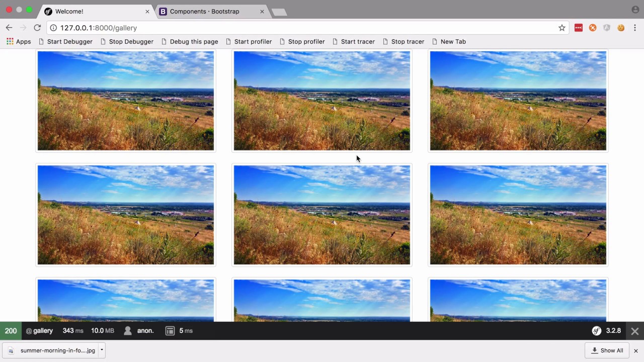Click the 10.0 MB memory usage
The height and width of the screenshot is (362, 644).
(103, 331)
